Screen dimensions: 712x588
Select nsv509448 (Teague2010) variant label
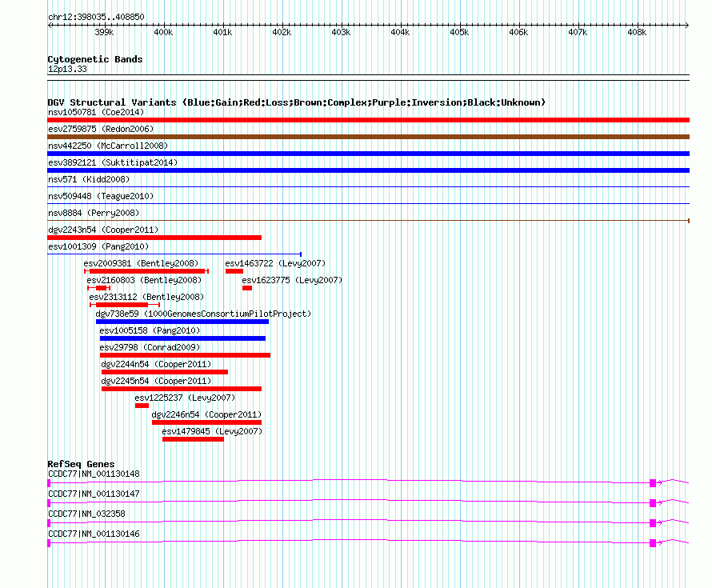101,196
